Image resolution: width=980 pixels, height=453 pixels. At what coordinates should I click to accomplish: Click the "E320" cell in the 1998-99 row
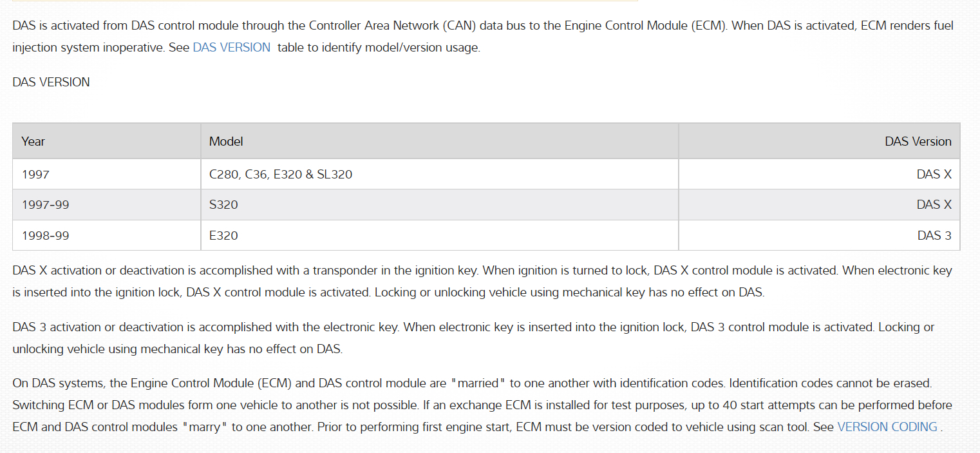point(223,236)
